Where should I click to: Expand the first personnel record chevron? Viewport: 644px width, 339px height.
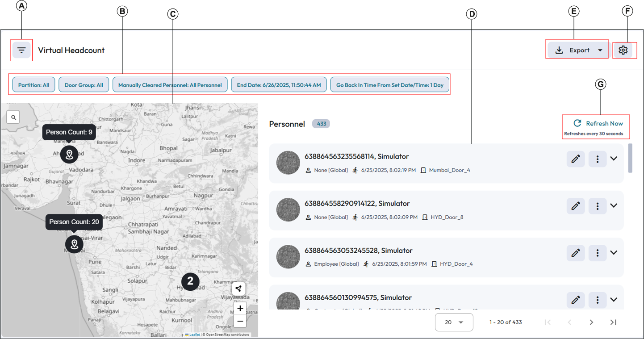614,159
